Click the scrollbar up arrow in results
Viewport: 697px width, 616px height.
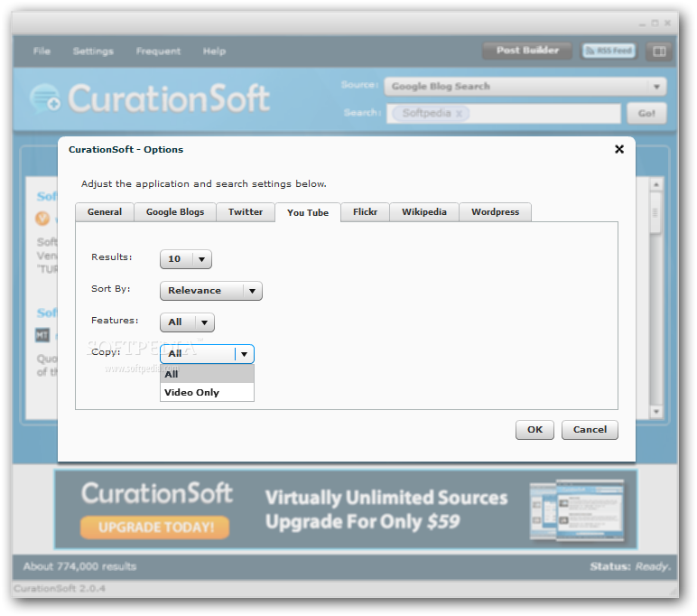point(656,184)
